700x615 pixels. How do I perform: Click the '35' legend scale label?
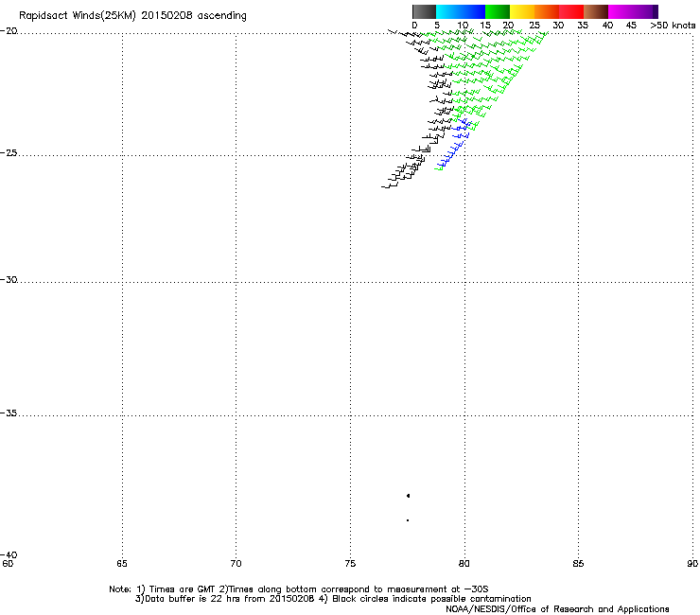[x=583, y=26]
